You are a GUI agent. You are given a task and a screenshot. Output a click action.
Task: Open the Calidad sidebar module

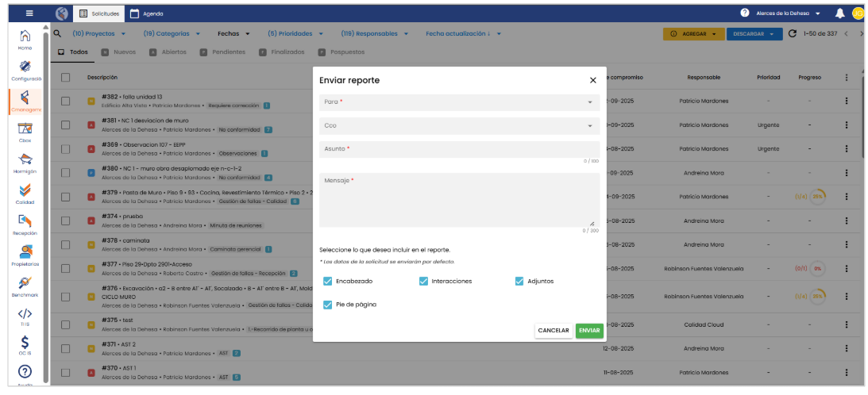(25, 195)
